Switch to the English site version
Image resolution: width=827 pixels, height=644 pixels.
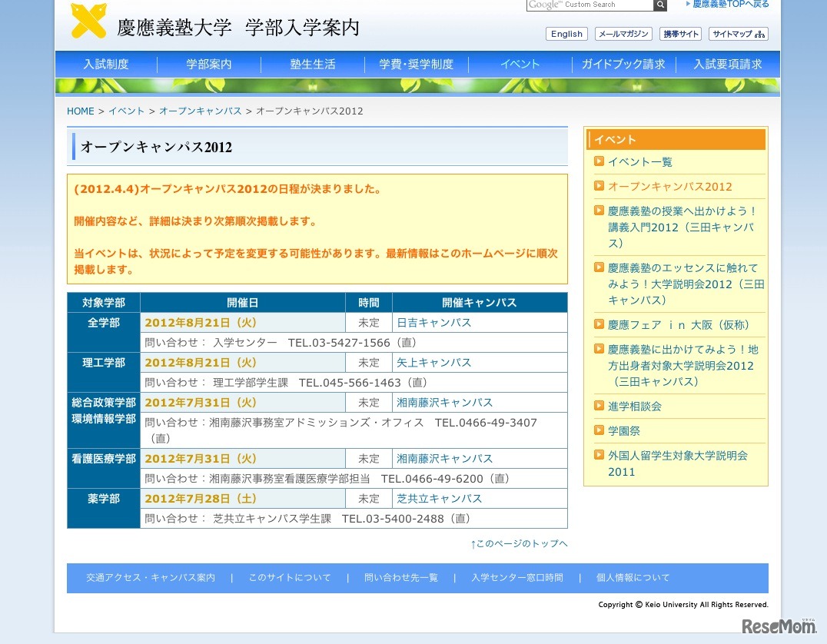tap(566, 34)
